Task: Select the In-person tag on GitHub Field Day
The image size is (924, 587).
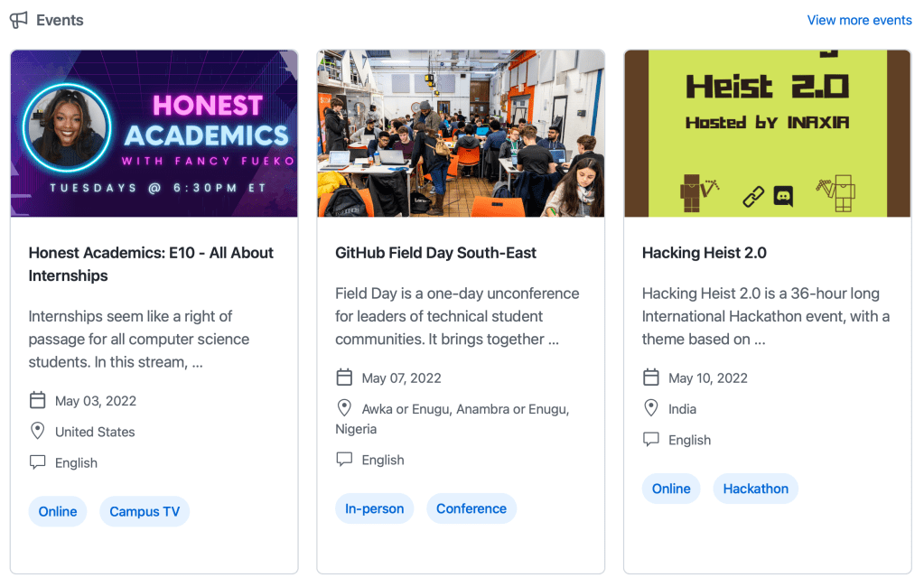Action: 374,508
